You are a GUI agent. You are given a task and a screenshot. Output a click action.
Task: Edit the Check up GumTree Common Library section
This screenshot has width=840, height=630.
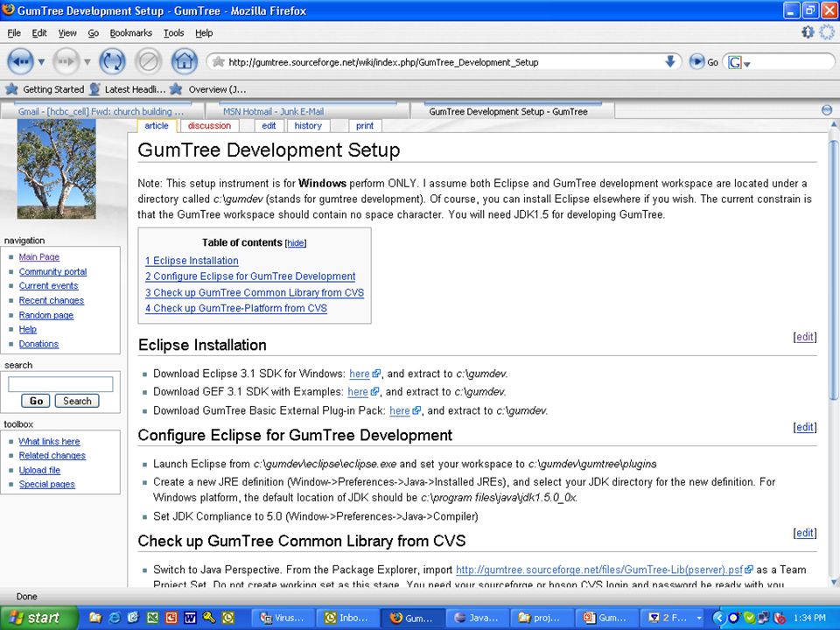[805, 533]
